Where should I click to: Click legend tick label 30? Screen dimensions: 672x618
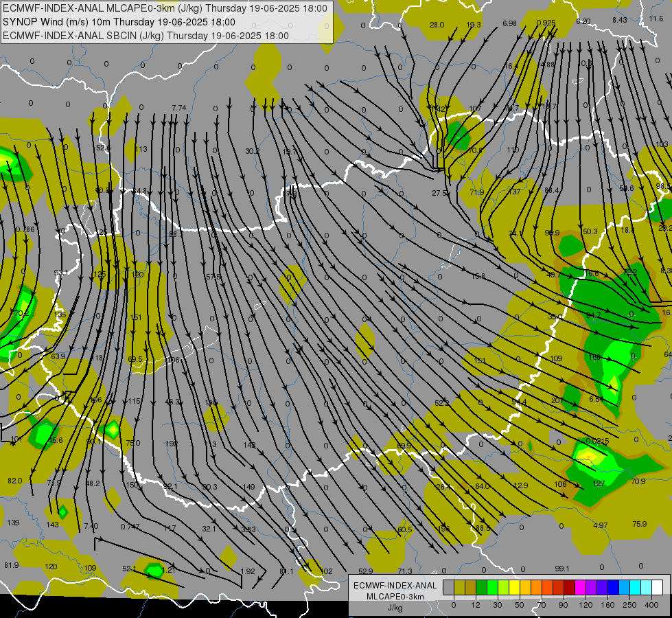[x=498, y=605]
